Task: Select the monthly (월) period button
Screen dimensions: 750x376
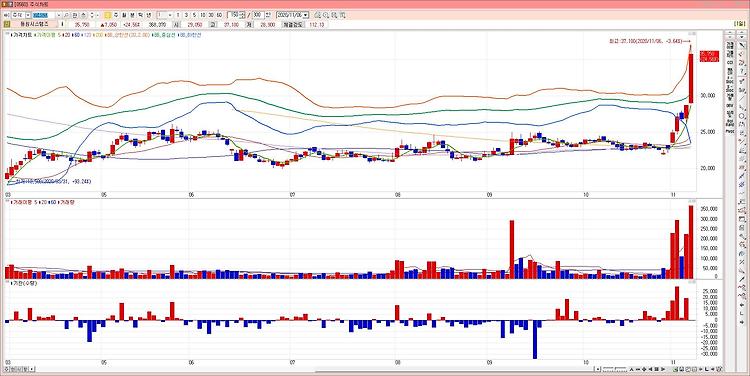Action: click(124, 15)
